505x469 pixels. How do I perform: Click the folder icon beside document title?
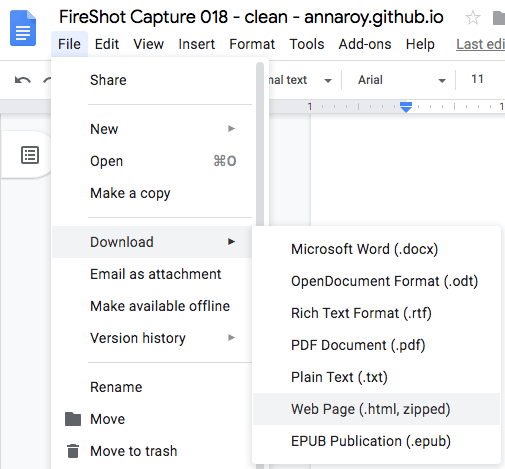click(x=499, y=18)
